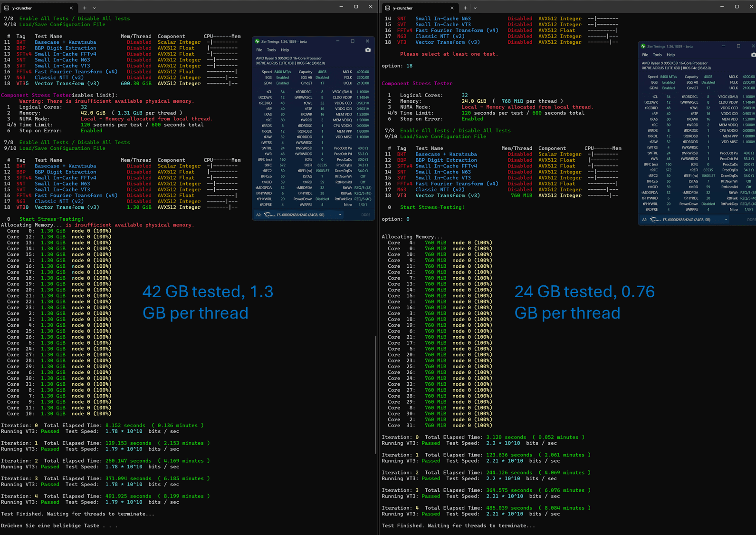Click '42.0 GiB' memory value in left terminal
This screenshot has height=535, width=756.
(93, 113)
